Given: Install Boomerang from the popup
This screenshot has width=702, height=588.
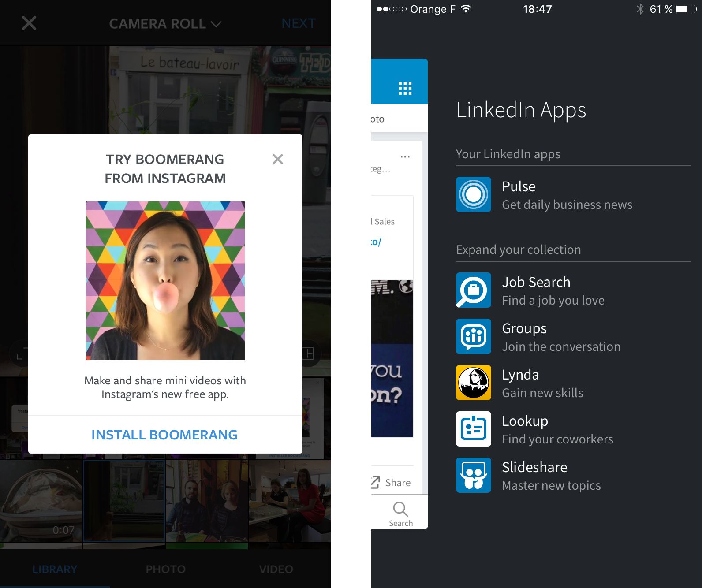Looking at the screenshot, I should point(165,435).
